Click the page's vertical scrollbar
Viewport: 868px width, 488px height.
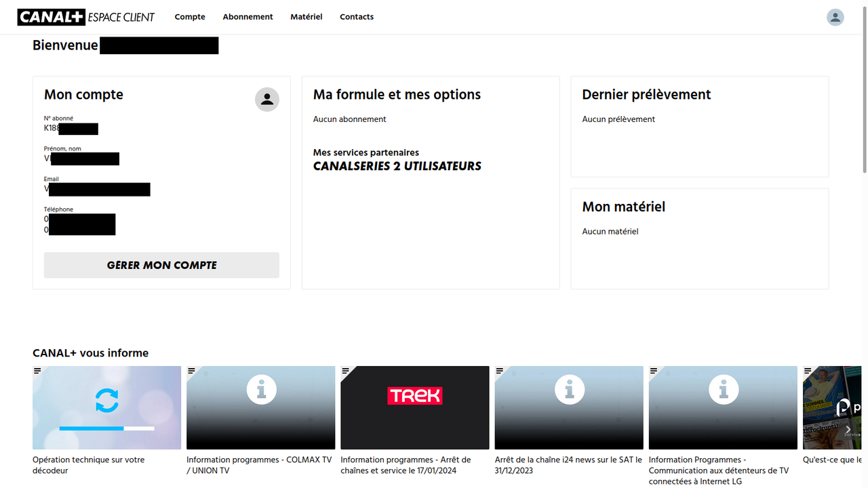pos(864,88)
